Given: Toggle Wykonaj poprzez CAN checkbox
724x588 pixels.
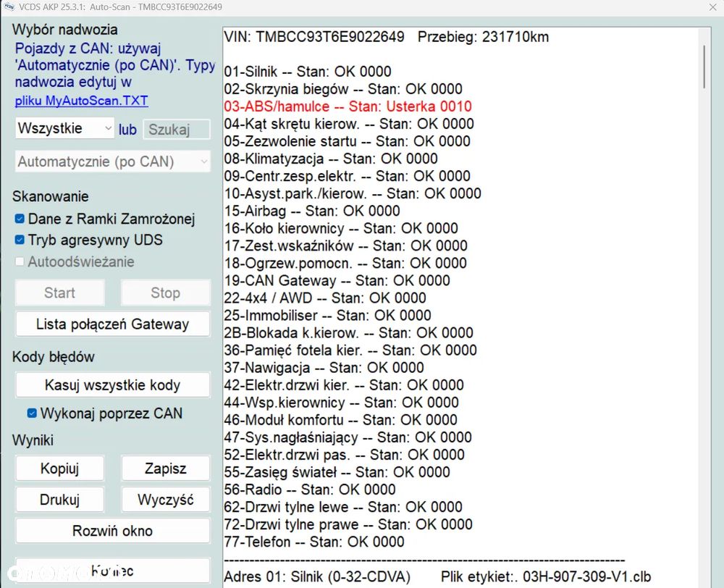Looking at the screenshot, I should point(32,413).
